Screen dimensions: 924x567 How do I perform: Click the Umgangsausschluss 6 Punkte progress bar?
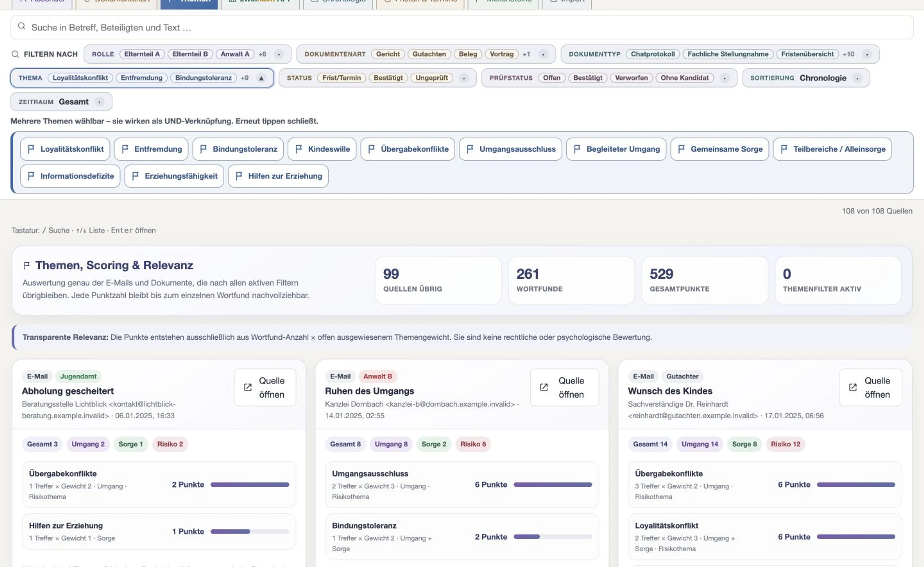coord(552,484)
